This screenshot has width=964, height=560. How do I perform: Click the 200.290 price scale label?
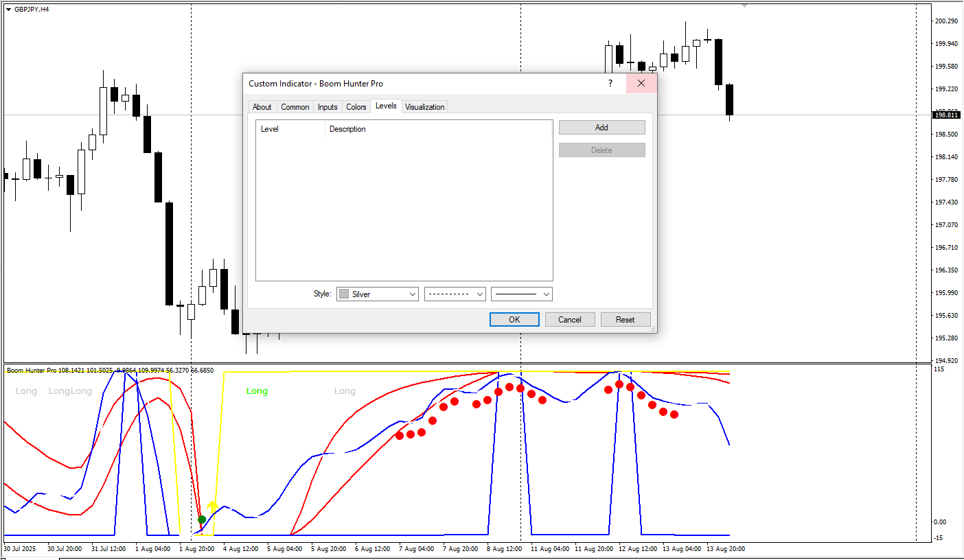946,21
